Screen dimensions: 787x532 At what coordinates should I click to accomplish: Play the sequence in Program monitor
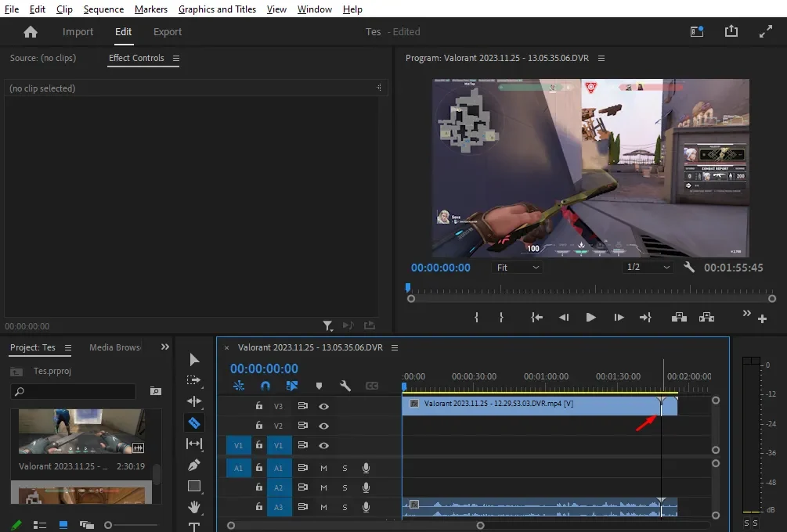(x=590, y=318)
